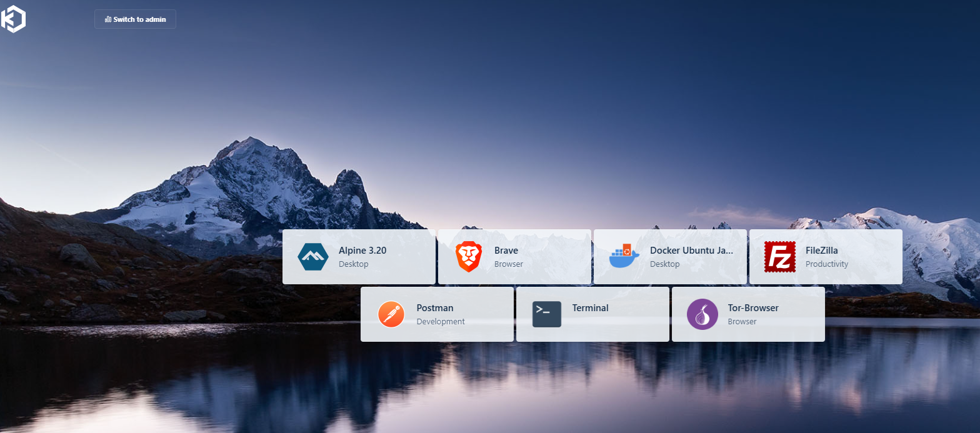Click the Alpine mountain hexagon icon
The width and height of the screenshot is (980, 433).
(313, 257)
